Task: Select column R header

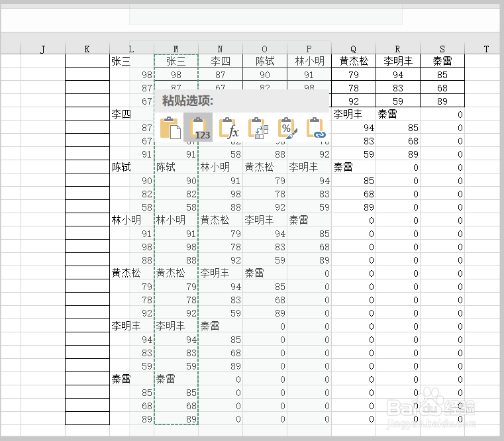Action: click(397, 49)
